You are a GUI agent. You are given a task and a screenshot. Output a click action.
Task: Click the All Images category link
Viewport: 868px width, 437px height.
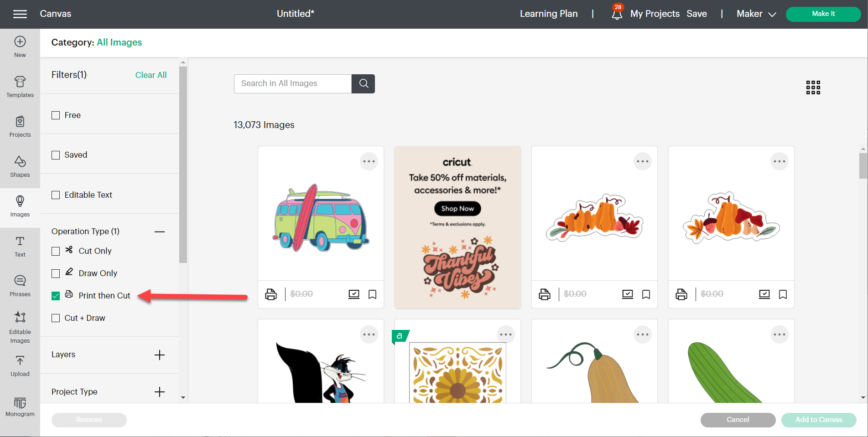[x=120, y=42]
